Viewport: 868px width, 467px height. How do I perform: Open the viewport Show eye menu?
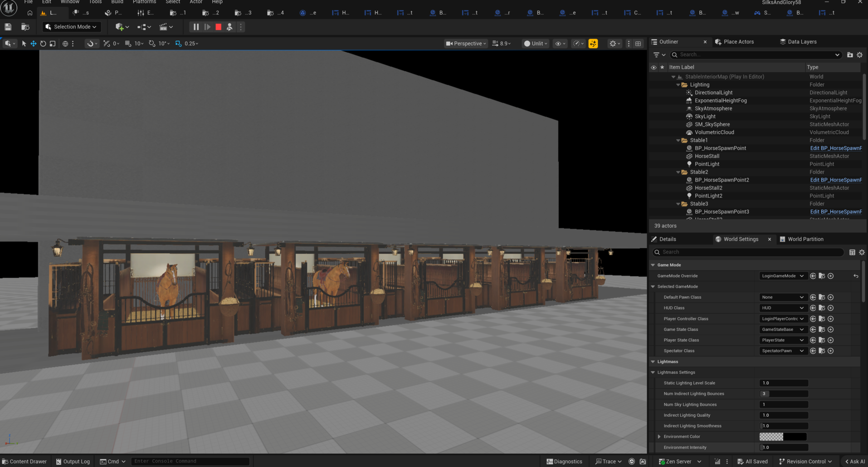coord(561,44)
